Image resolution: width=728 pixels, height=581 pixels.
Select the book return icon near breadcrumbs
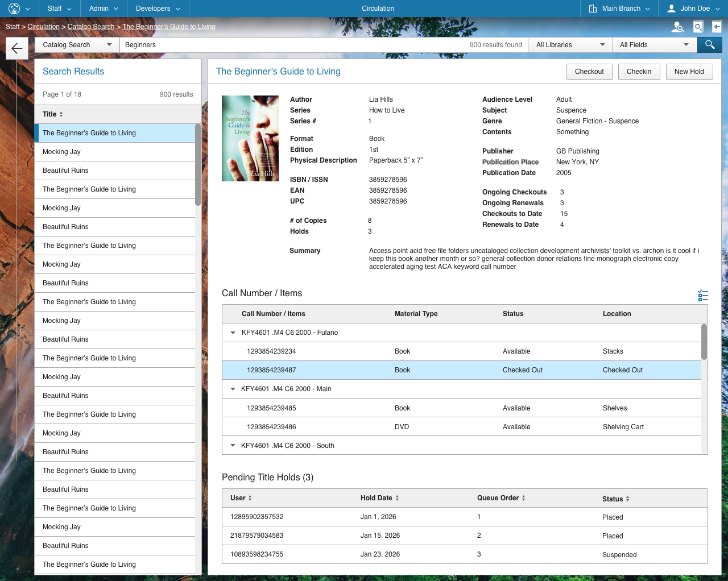click(x=718, y=26)
